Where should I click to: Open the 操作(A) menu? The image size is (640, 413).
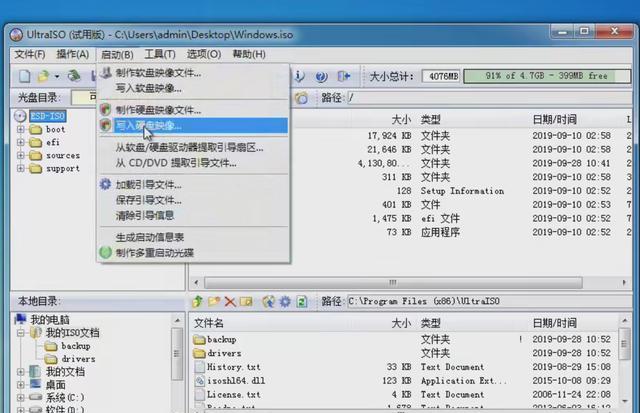coord(73,54)
